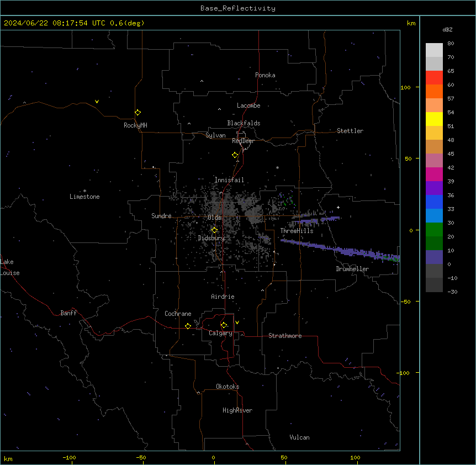
Task: Select the yellow V marker east of Calgary
Action: pos(237,323)
